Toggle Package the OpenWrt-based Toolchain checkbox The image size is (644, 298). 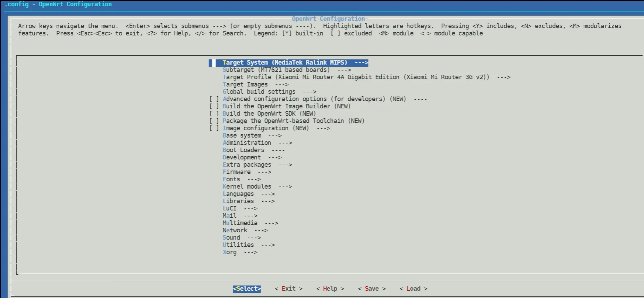coord(214,121)
